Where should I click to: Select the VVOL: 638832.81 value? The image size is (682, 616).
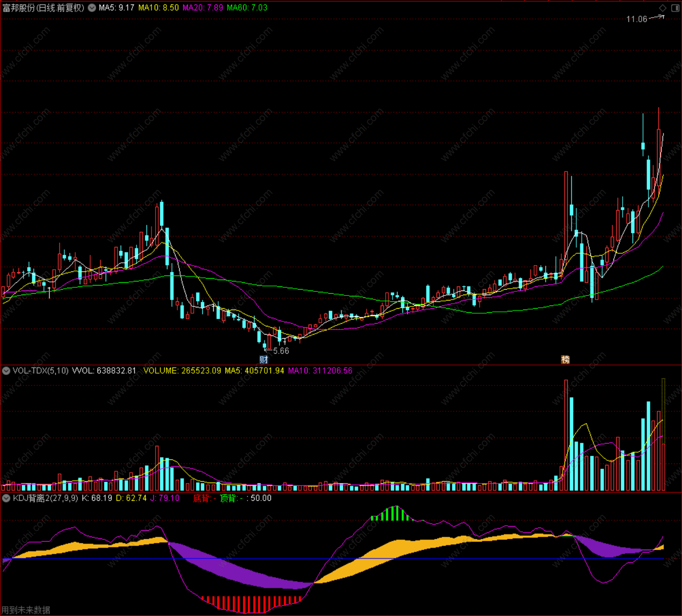tap(104, 371)
